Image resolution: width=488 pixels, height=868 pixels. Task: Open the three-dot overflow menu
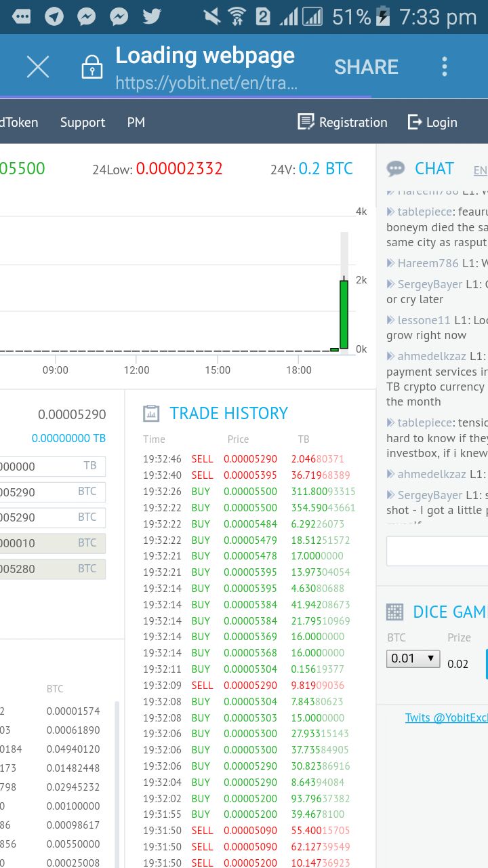445,66
